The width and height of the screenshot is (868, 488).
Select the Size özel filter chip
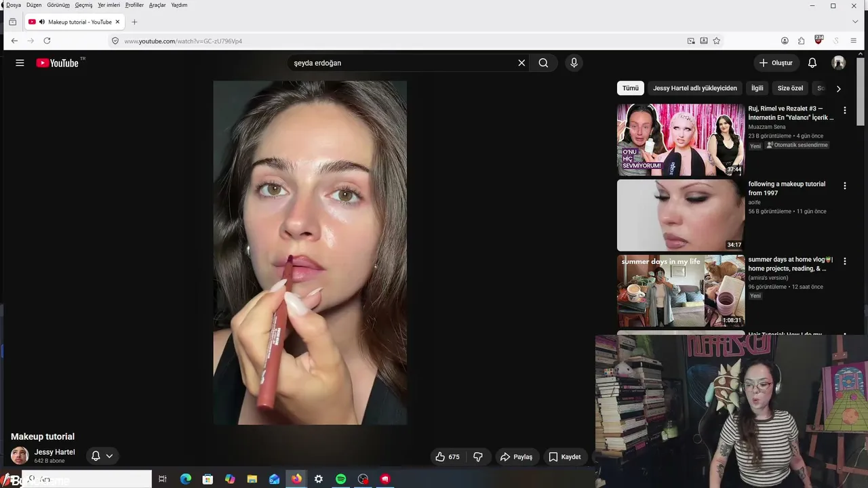[x=790, y=88]
